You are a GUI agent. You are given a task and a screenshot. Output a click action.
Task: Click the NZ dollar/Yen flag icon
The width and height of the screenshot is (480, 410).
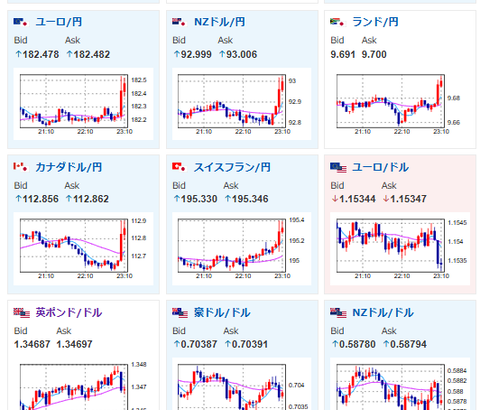pos(179,22)
